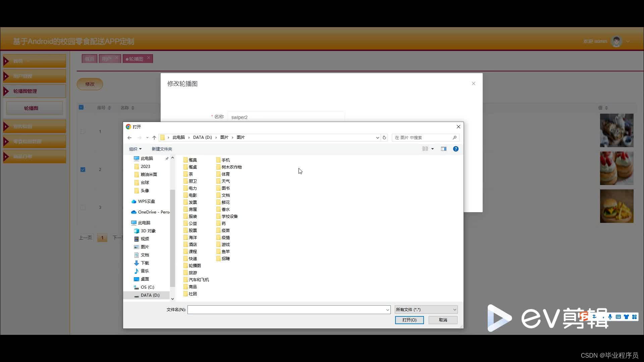Viewport: 644px width, 362px height.
Task: Open DATA (D:) drive in navigation pane
Action: click(x=150, y=295)
